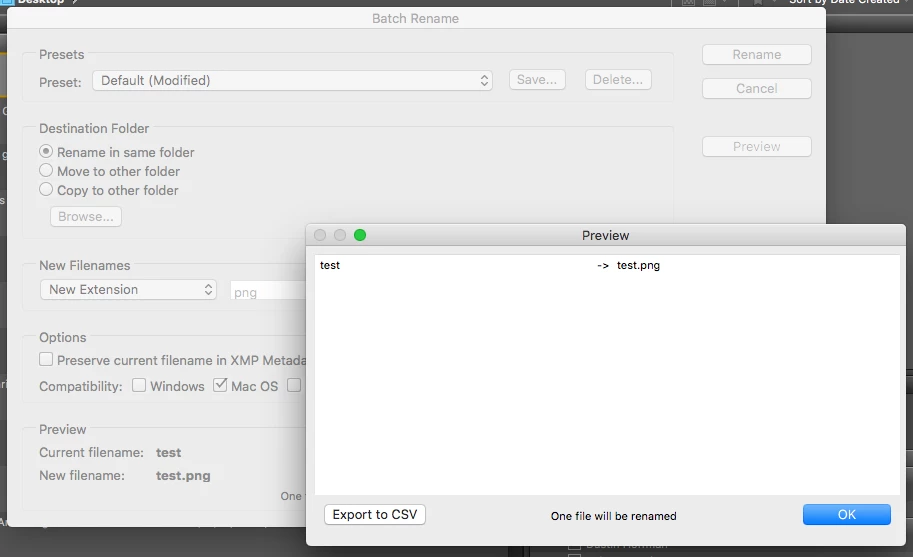Select Copy to other folder radio option
Viewport: 913px width, 557px height.
[46, 190]
